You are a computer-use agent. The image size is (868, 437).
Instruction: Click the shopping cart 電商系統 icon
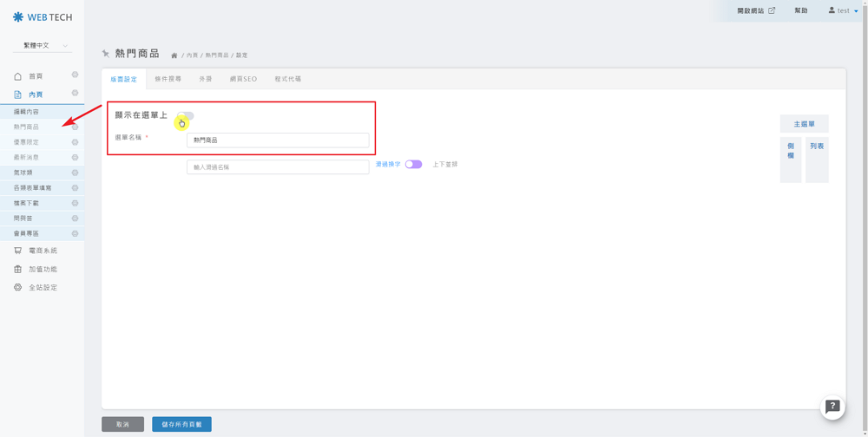(17, 251)
